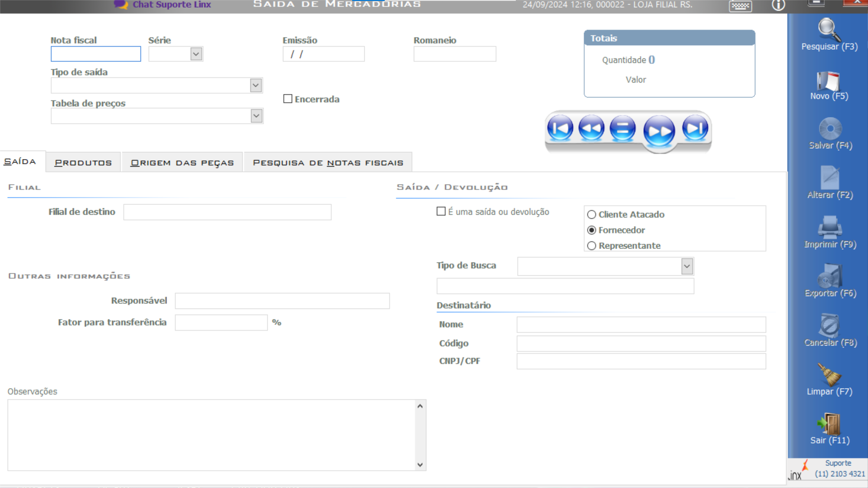Image resolution: width=868 pixels, height=488 pixels.
Task: Click the Salvar (F4) disc icon
Action: pyautogui.click(x=830, y=129)
